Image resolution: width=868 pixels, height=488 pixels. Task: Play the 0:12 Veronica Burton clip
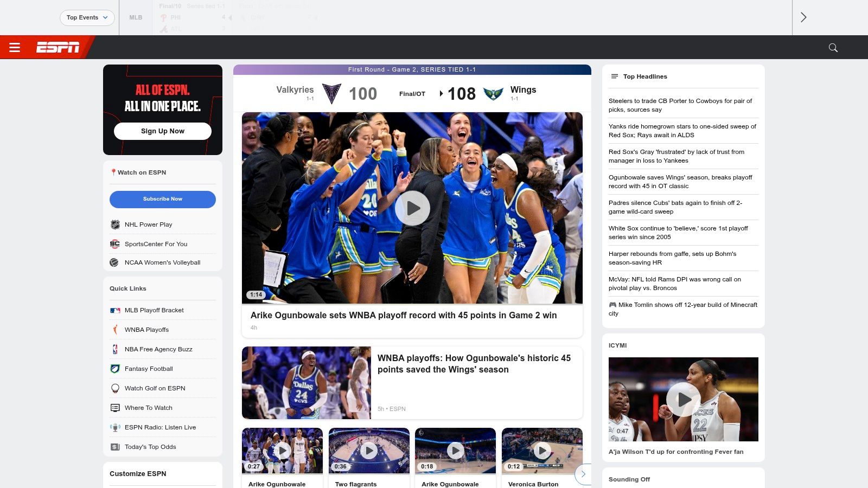tap(542, 450)
